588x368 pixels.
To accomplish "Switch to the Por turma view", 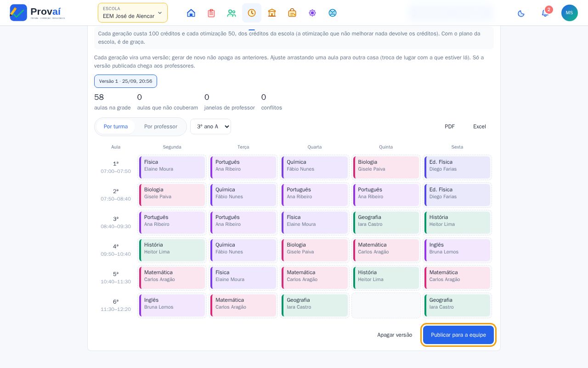I will pos(116,126).
